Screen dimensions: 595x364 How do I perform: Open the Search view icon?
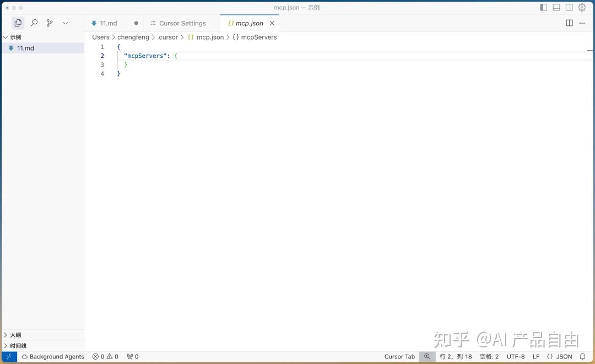[34, 23]
